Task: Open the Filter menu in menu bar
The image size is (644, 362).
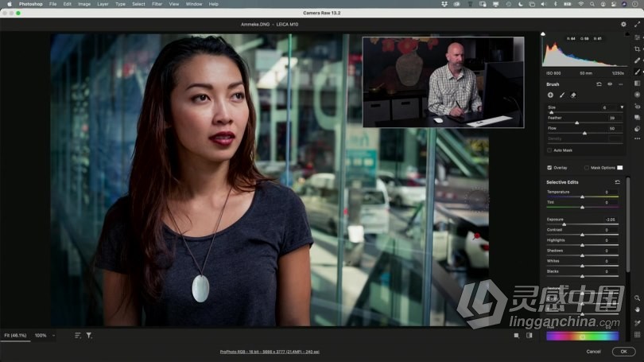Action: pyautogui.click(x=157, y=4)
